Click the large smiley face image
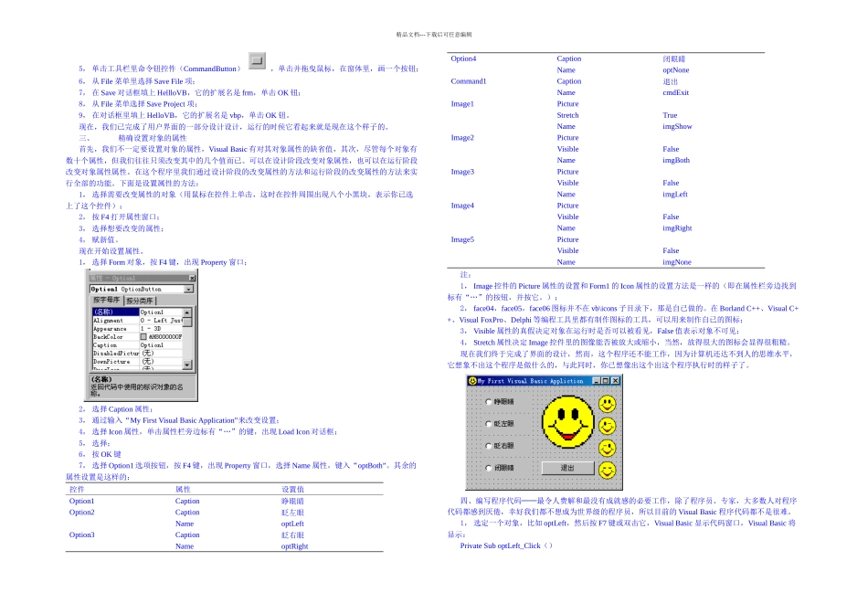This screenshot has width=868, height=614. coord(568,422)
